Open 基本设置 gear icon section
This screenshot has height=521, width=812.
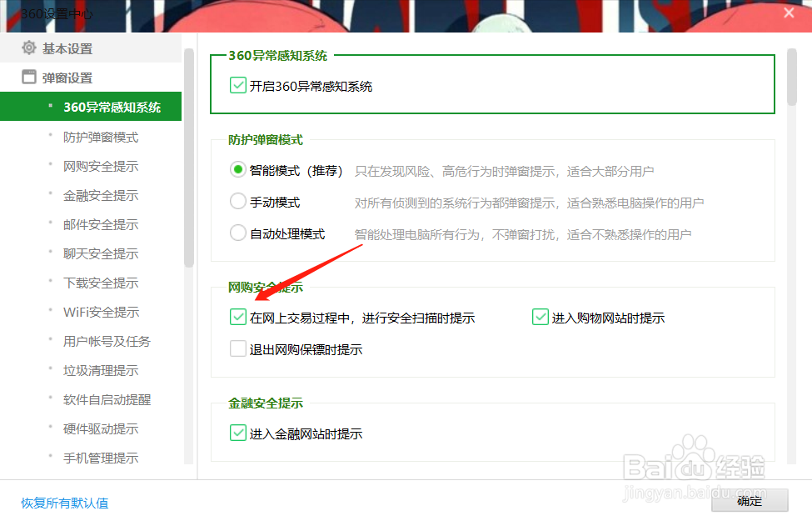point(29,48)
